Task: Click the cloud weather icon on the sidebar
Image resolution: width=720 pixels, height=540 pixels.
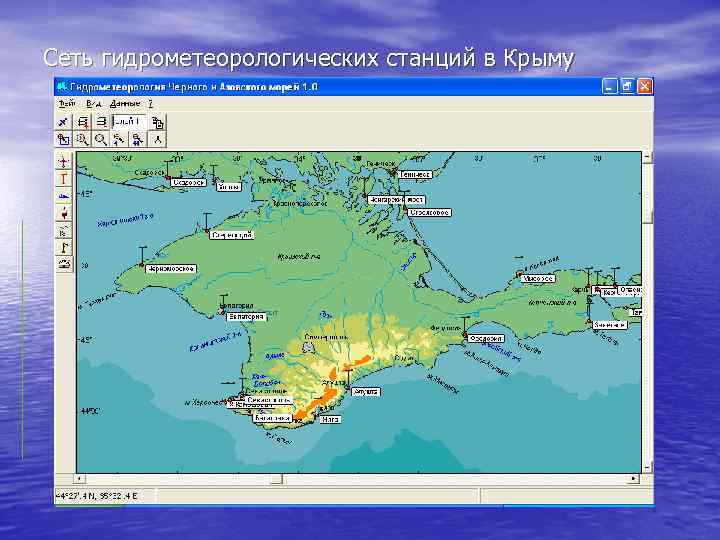Action: [64, 264]
